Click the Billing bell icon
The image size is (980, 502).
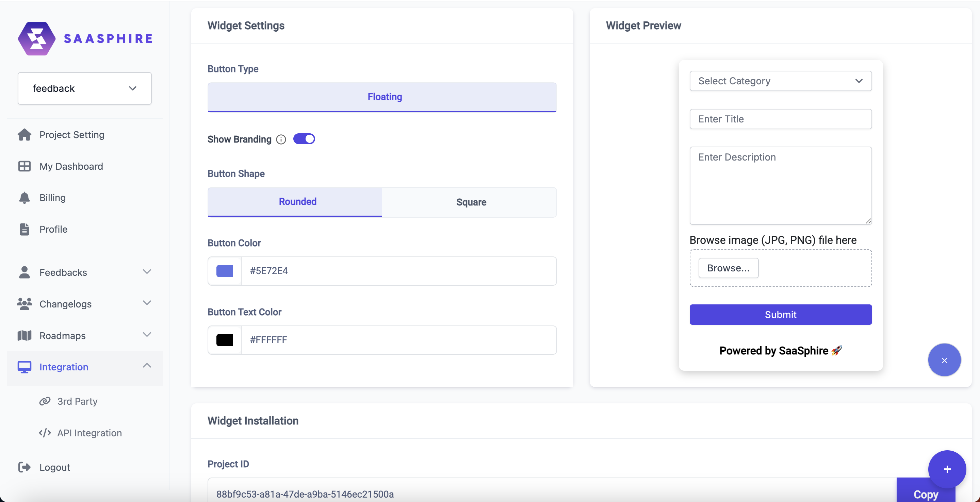tap(24, 198)
